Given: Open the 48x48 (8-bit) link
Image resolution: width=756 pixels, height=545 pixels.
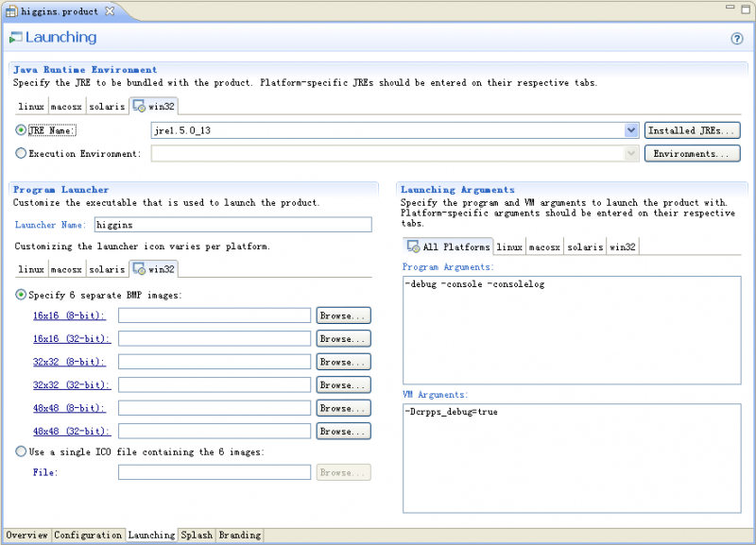Looking at the screenshot, I should pyautogui.click(x=69, y=408).
